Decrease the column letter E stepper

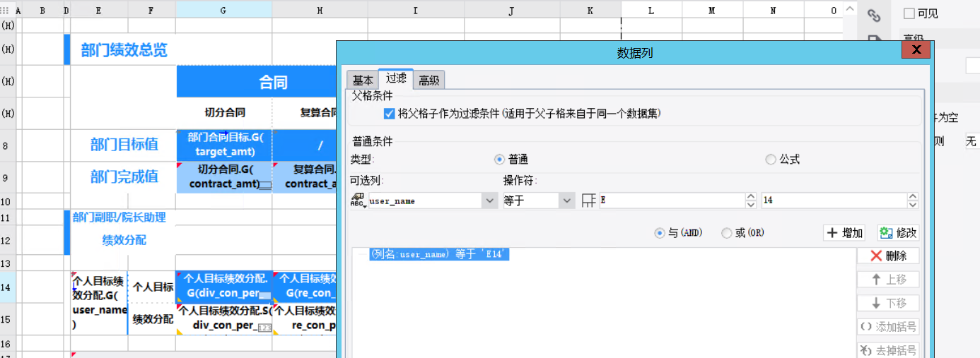coord(751,205)
